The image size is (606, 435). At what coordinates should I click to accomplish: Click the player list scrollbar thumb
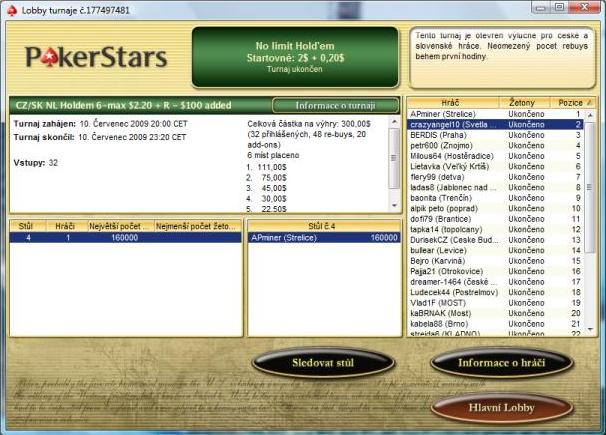590,187
